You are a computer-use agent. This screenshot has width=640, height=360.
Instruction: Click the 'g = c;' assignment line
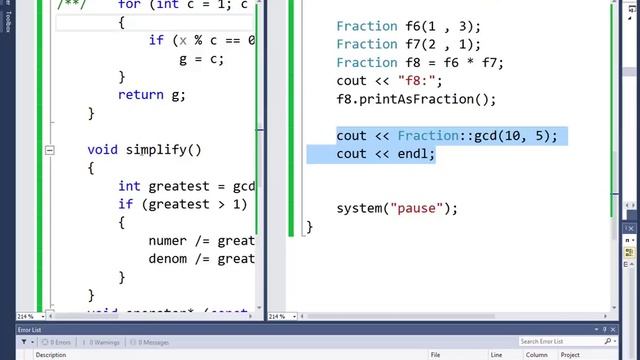[x=202, y=59]
